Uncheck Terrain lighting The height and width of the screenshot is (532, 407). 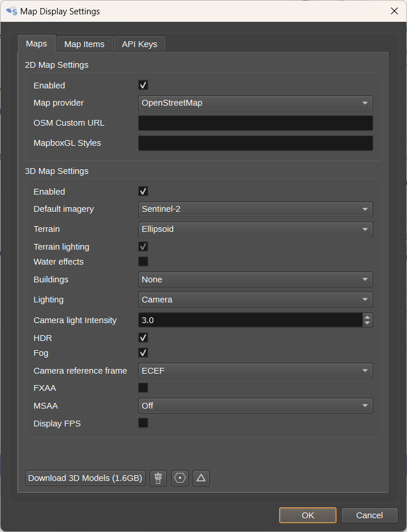pyautogui.click(x=142, y=247)
